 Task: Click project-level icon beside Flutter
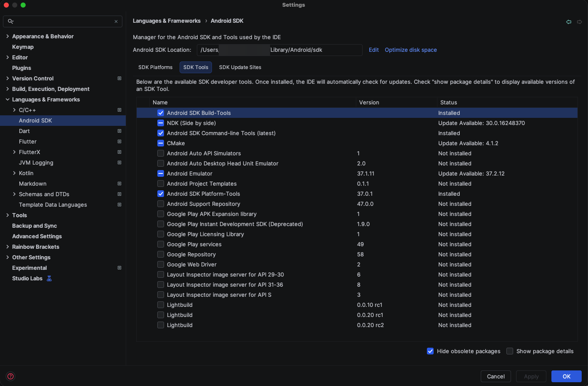119,141
